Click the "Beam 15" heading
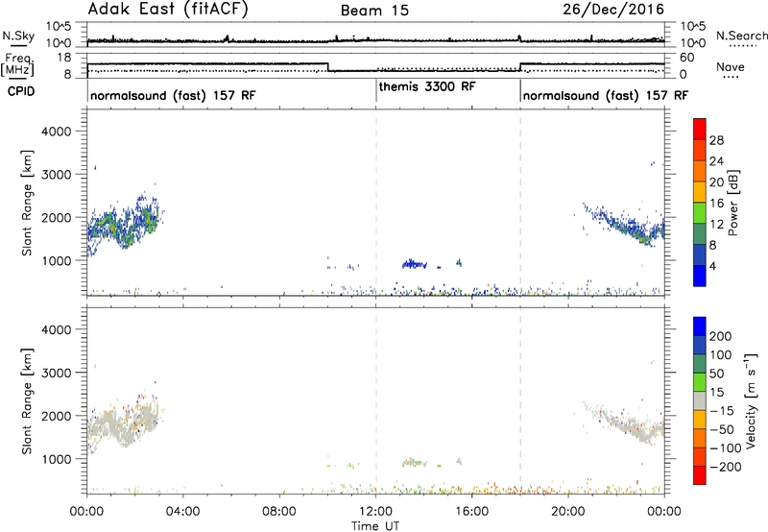 coord(374,11)
